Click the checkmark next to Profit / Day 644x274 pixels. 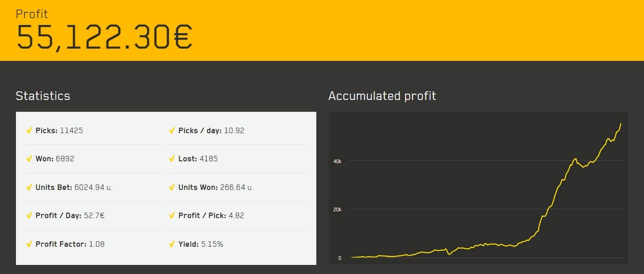pos(29,215)
